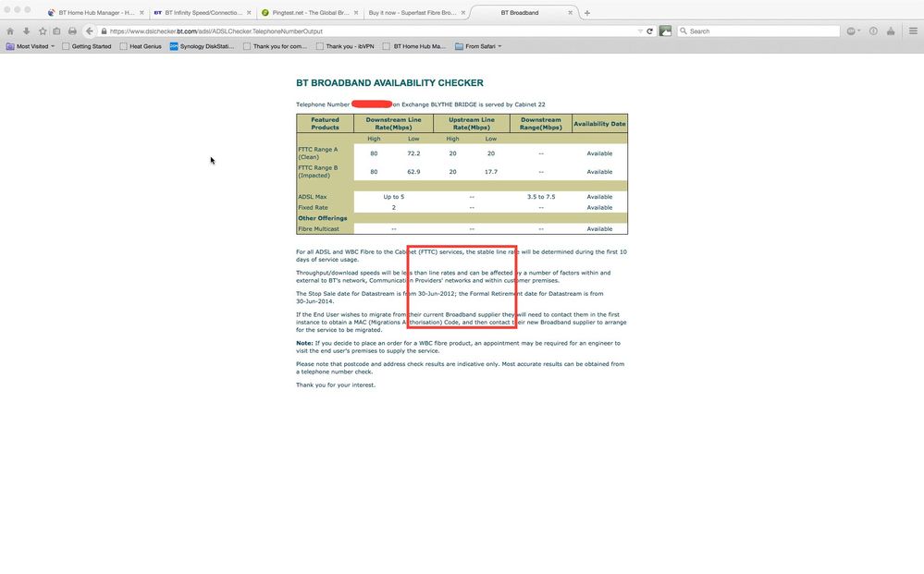Screen dimensions: 924x574
Task: Click BT Broadband Availability Checker heading
Action: [x=389, y=83]
